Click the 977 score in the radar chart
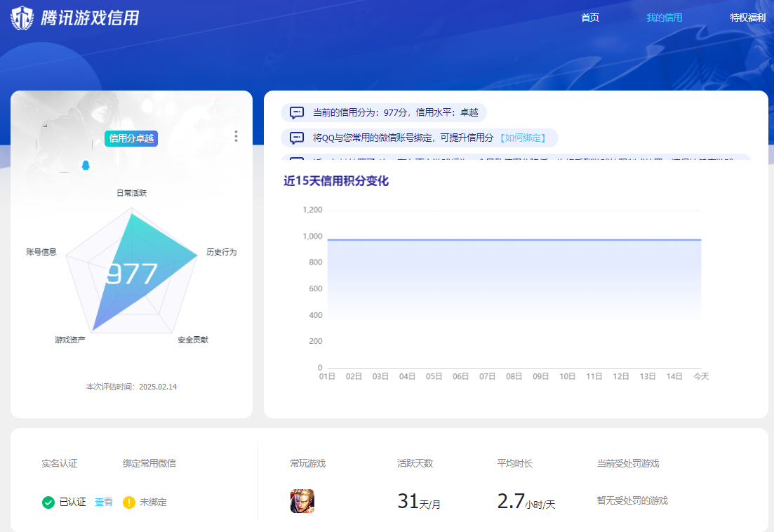This screenshot has height=532, width=774. click(132, 274)
